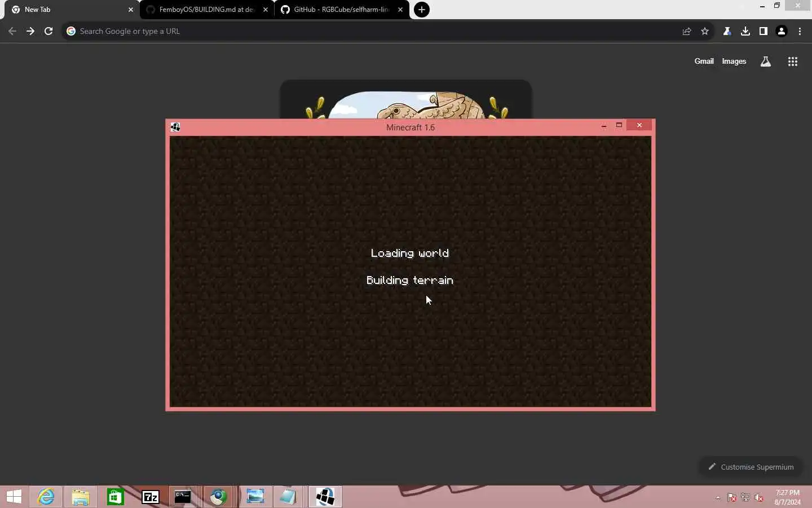Click the muted volume tray icon
Viewport: 812px width, 508px height.
pos(760,498)
